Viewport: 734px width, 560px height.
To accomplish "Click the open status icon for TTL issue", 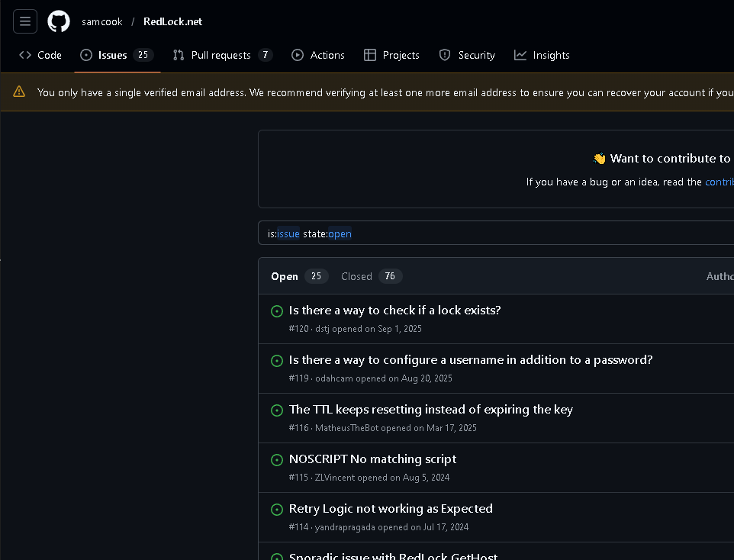I will (x=277, y=410).
